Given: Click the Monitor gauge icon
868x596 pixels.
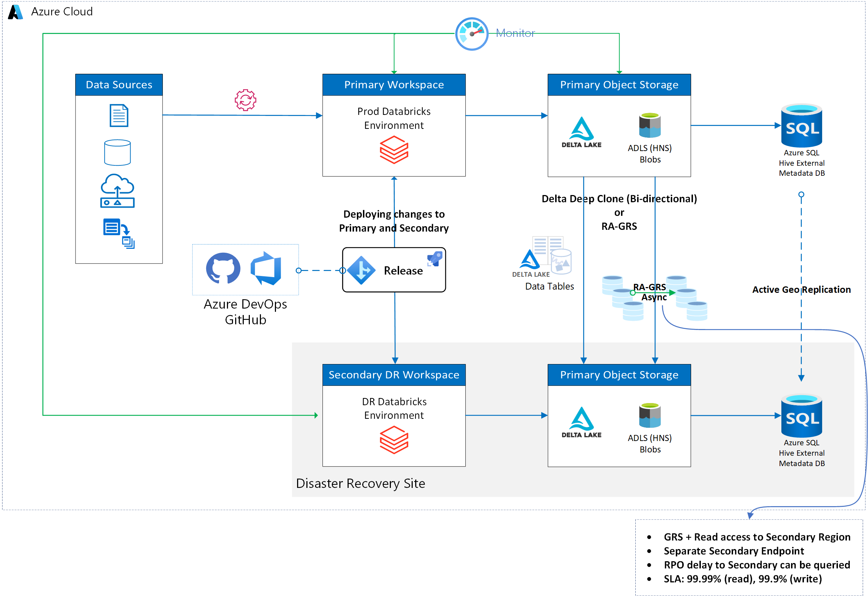Looking at the screenshot, I should click(471, 34).
